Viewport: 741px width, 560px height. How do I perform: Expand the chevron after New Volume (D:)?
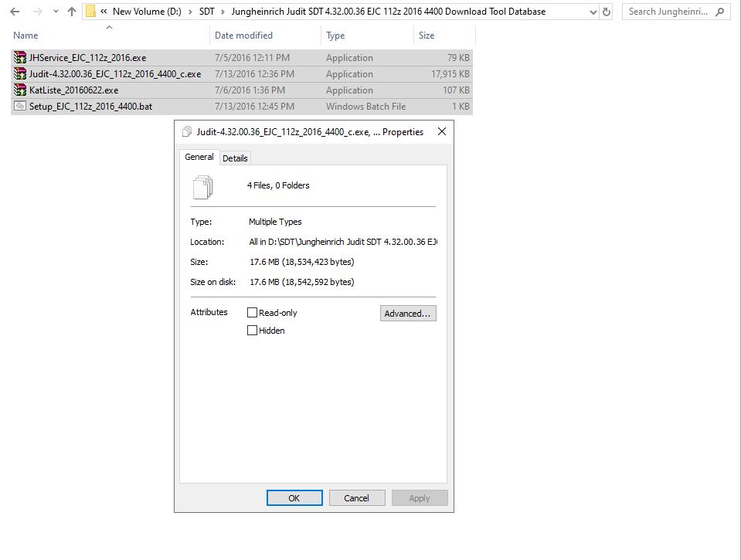coord(190,12)
